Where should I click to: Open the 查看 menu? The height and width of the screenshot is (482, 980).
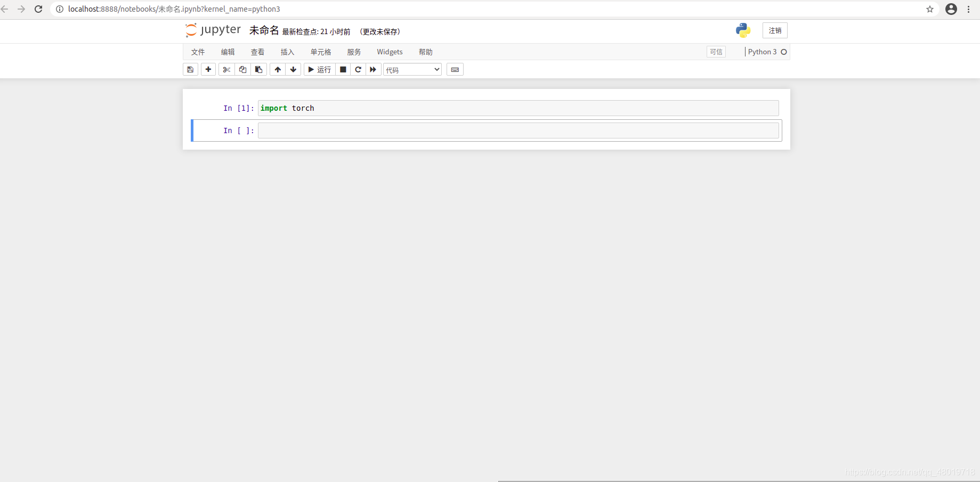pos(257,52)
